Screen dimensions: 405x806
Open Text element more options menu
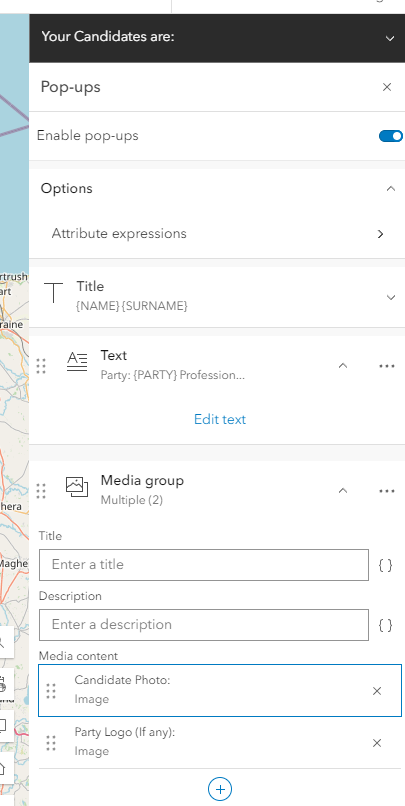tap(386, 366)
